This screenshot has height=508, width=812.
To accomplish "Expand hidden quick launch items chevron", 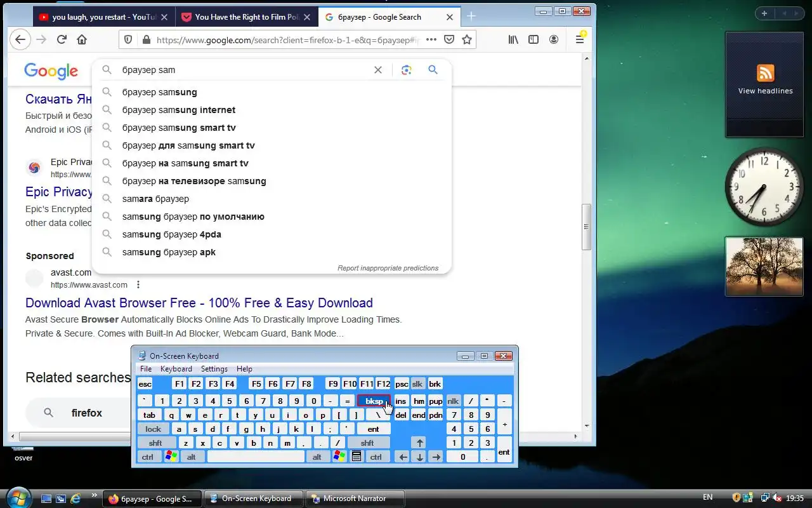I will [x=95, y=495].
